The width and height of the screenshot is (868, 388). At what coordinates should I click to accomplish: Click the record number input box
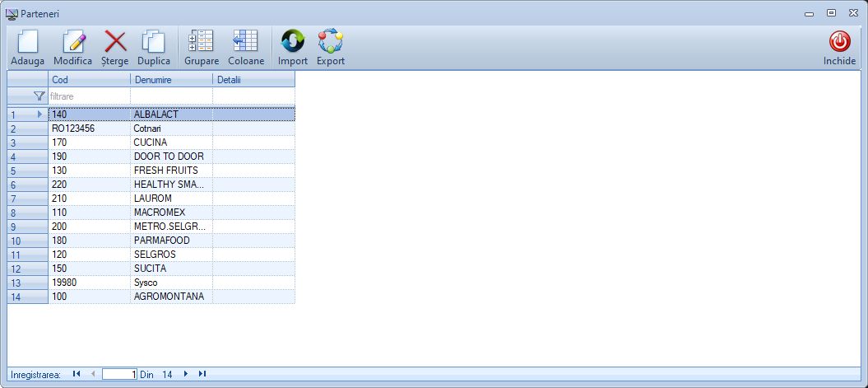pyautogui.click(x=119, y=374)
